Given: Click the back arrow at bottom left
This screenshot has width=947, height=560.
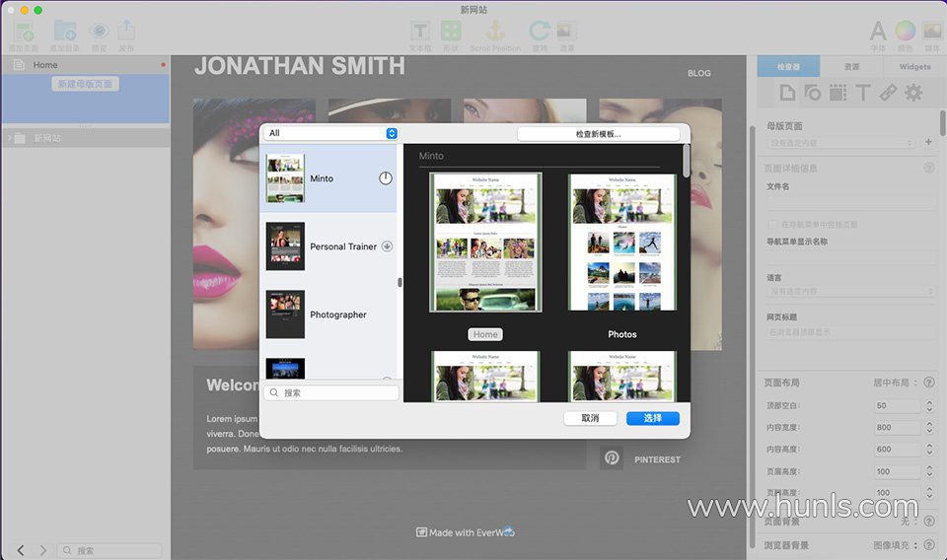Looking at the screenshot, I should pyautogui.click(x=21, y=550).
